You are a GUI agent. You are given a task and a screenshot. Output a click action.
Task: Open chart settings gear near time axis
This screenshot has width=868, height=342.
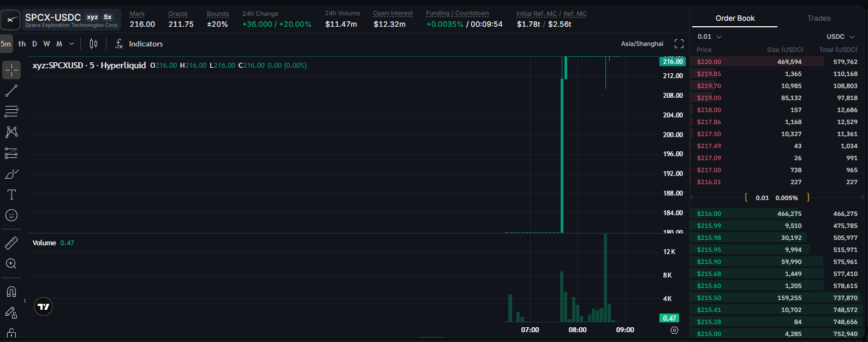tap(674, 330)
